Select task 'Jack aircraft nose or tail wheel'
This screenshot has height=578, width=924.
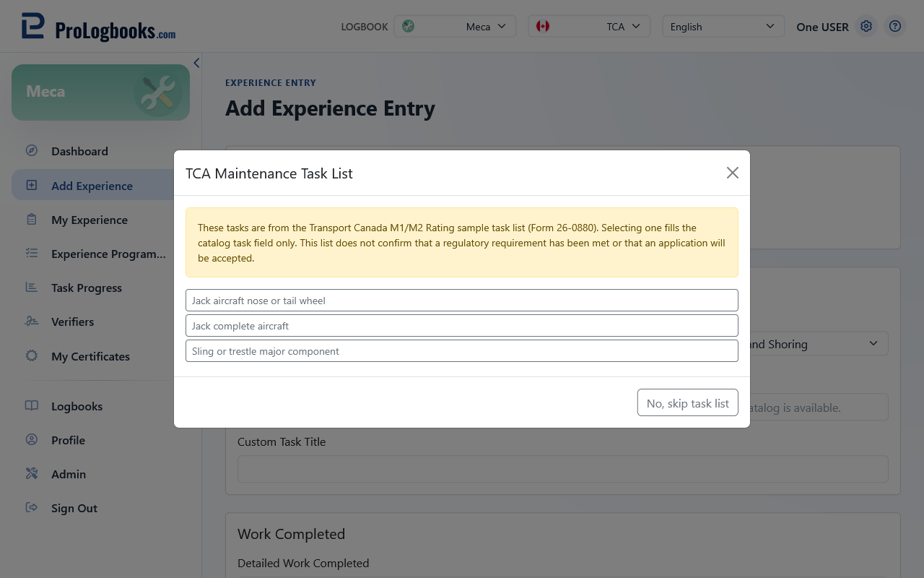(x=462, y=301)
